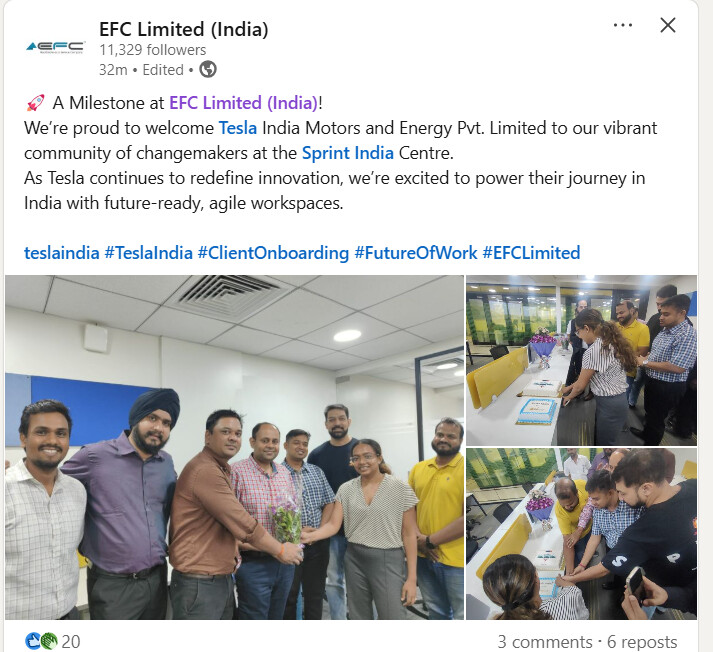This screenshot has width=713, height=652.
Task: Open the large group photo
Action: pyautogui.click(x=235, y=447)
